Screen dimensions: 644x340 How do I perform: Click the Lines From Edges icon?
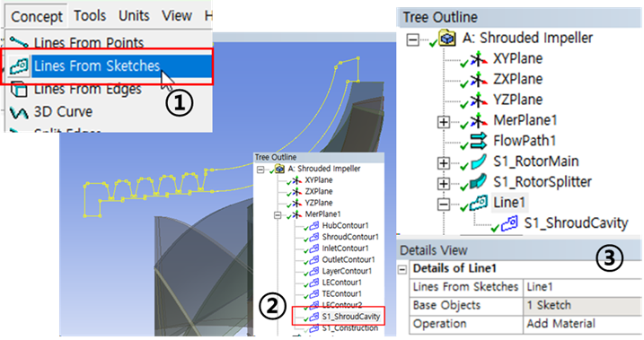click(19, 89)
